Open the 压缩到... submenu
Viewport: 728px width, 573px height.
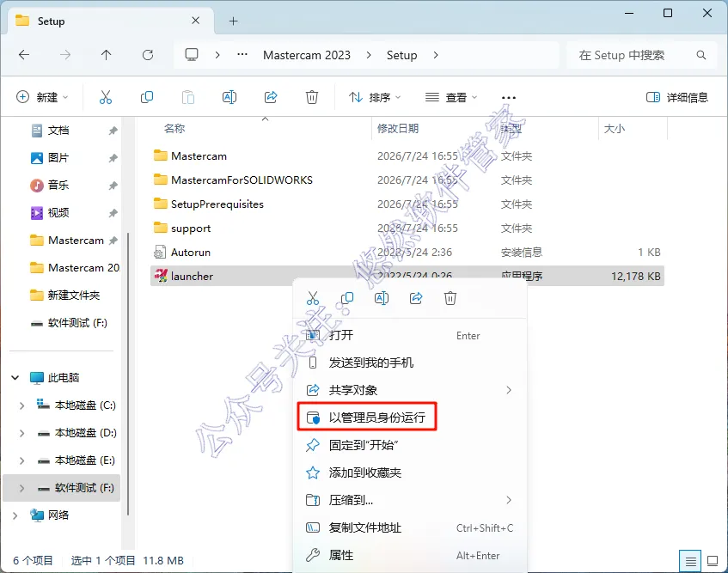point(410,500)
